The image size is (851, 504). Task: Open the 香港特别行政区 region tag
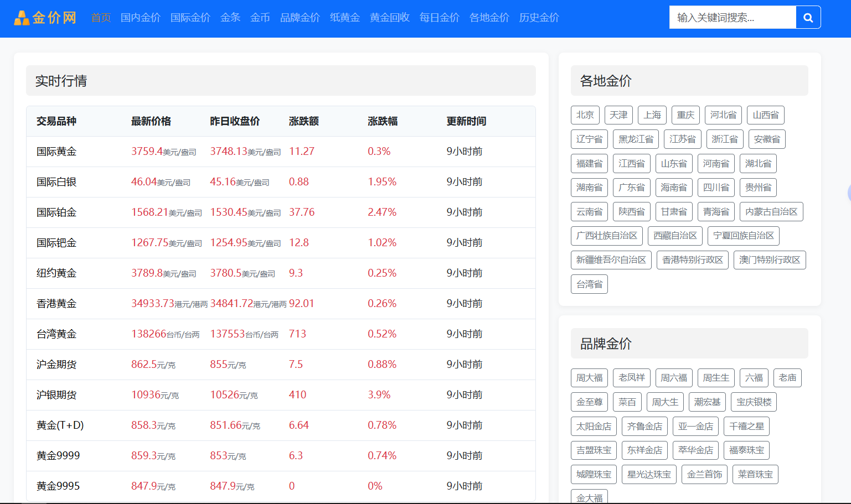(692, 260)
